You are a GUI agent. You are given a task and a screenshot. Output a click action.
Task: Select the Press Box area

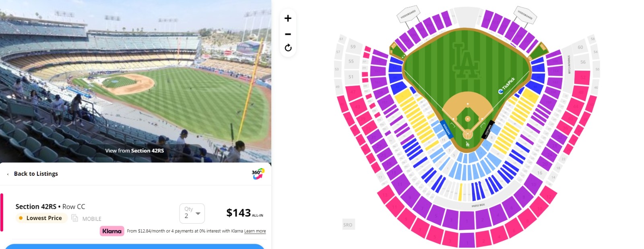tap(478, 206)
